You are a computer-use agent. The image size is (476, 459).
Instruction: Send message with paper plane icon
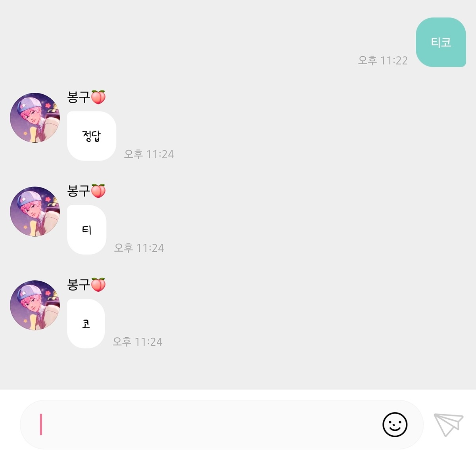point(449,425)
